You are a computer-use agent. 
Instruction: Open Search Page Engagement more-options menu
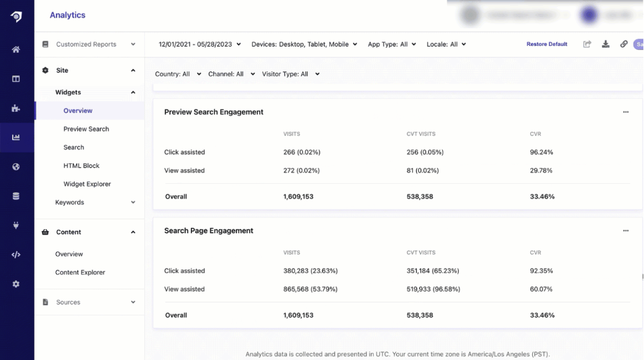point(625,230)
